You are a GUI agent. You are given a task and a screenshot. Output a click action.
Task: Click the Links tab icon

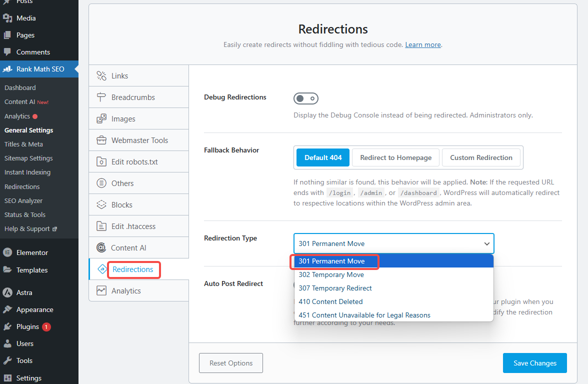point(101,76)
